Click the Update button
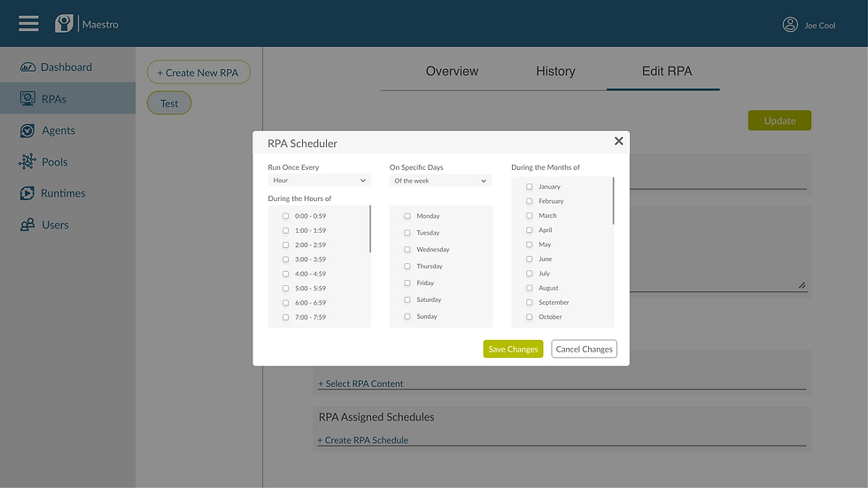Viewport: 868px width, 488px height. 779,120
